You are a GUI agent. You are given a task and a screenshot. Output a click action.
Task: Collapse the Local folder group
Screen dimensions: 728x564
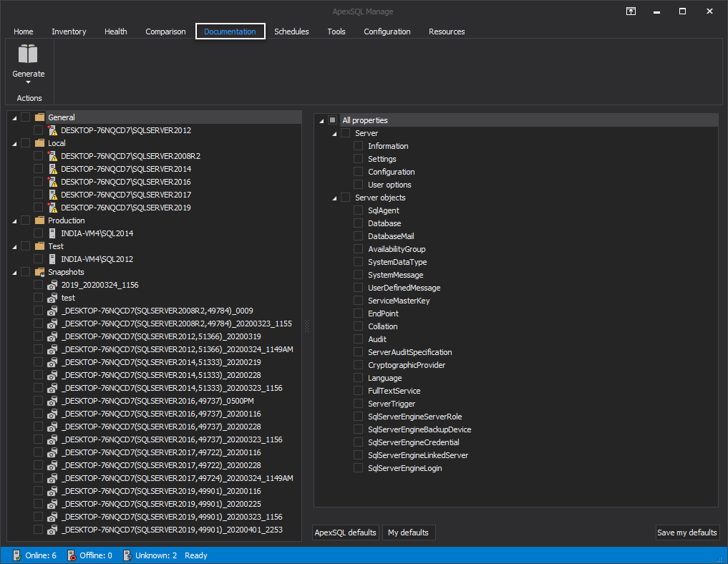point(14,144)
